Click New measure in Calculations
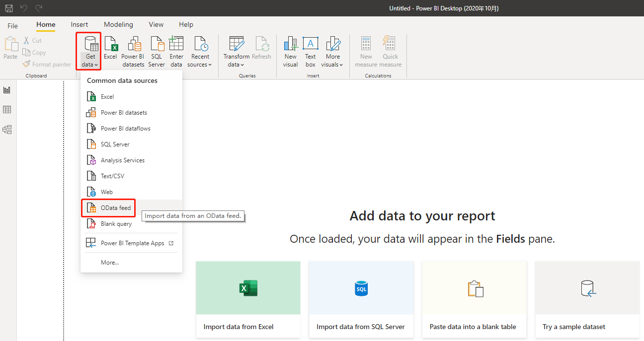Viewport: 644px width, 341px height. (366, 52)
